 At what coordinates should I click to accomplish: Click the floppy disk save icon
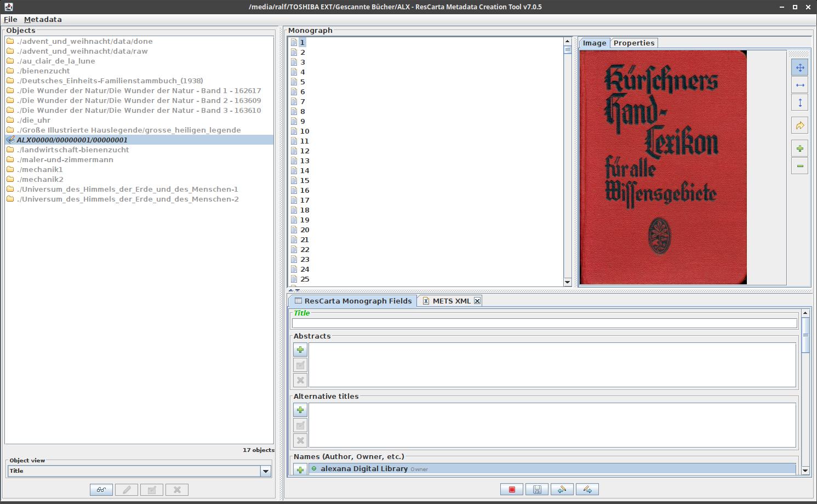pos(537,489)
